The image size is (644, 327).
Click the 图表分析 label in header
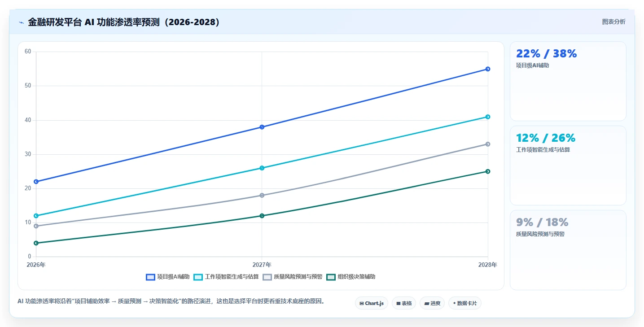coord(613,22)
